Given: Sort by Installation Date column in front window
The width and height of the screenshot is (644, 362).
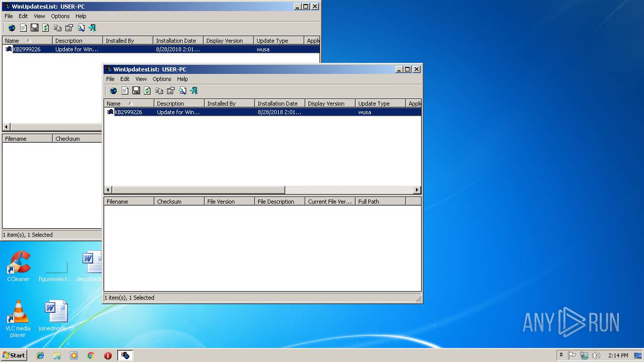Looking at the screenshot, I should (x=280, y=104).
